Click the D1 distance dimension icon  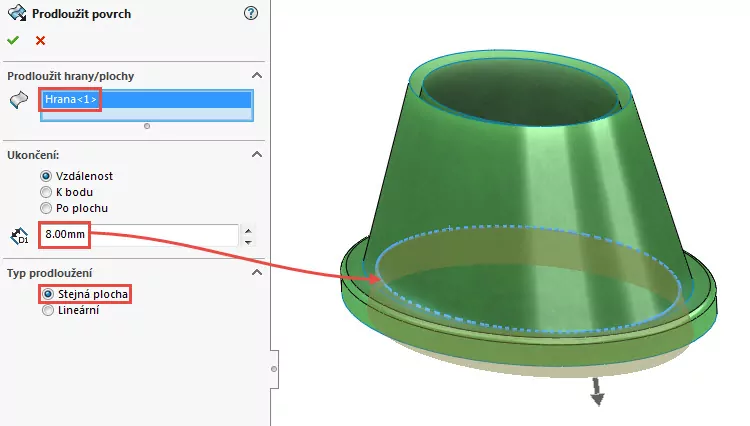(20, 236)
